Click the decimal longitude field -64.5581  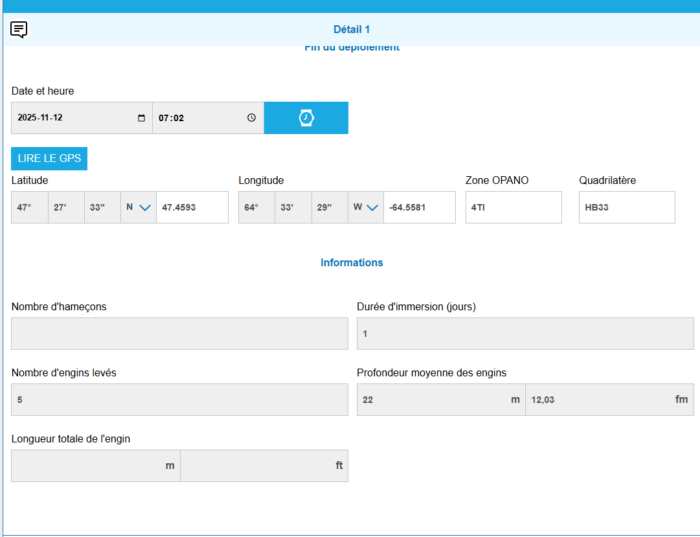419,208
